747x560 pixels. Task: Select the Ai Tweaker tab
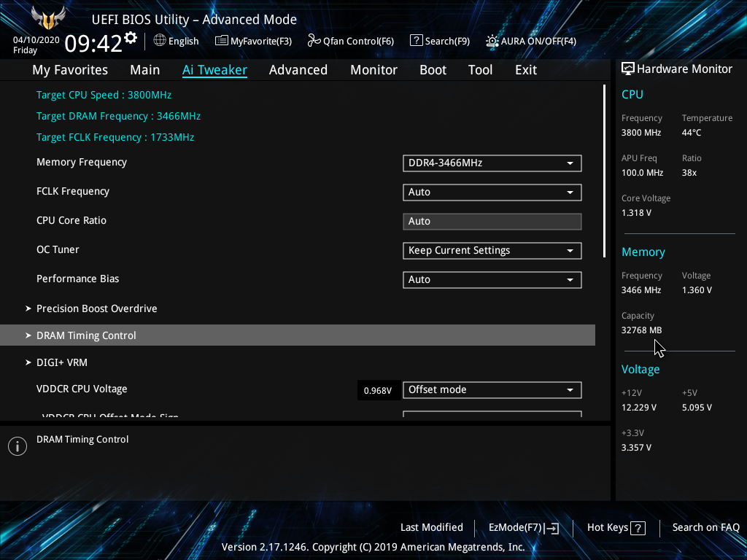(214, 70)
